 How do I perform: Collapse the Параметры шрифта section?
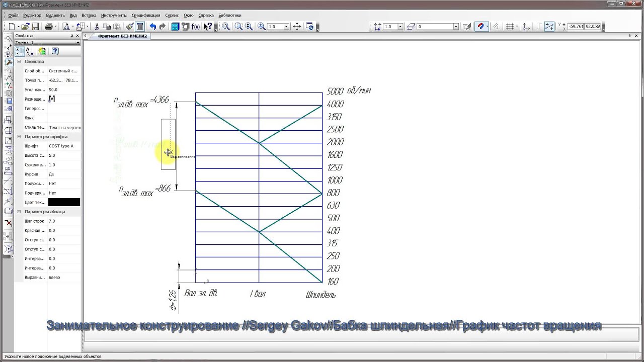[19, 137]
